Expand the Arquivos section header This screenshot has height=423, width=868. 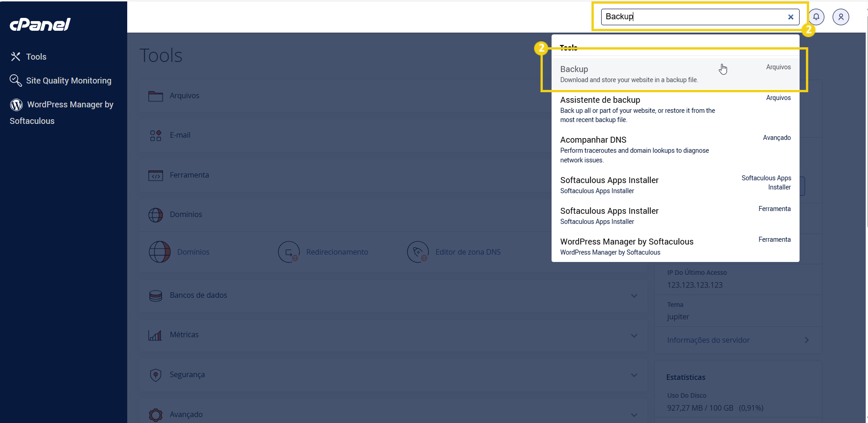(x=344, y=96)
